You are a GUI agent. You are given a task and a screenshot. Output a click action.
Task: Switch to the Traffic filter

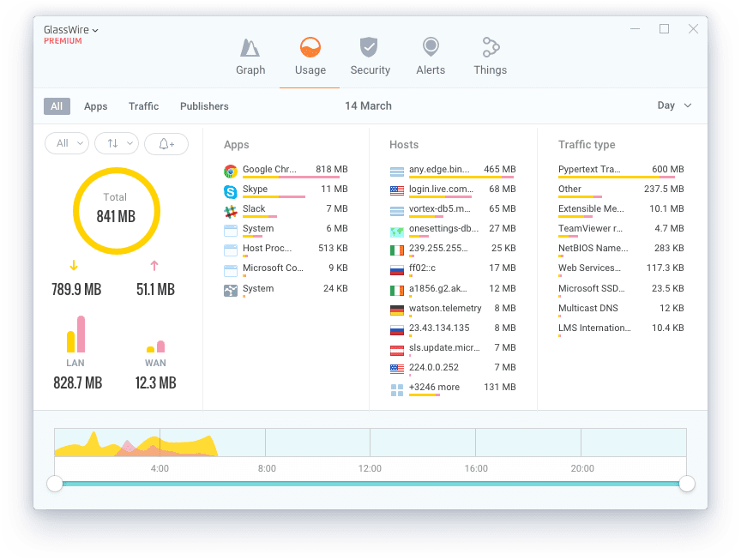tap(143, 106)
